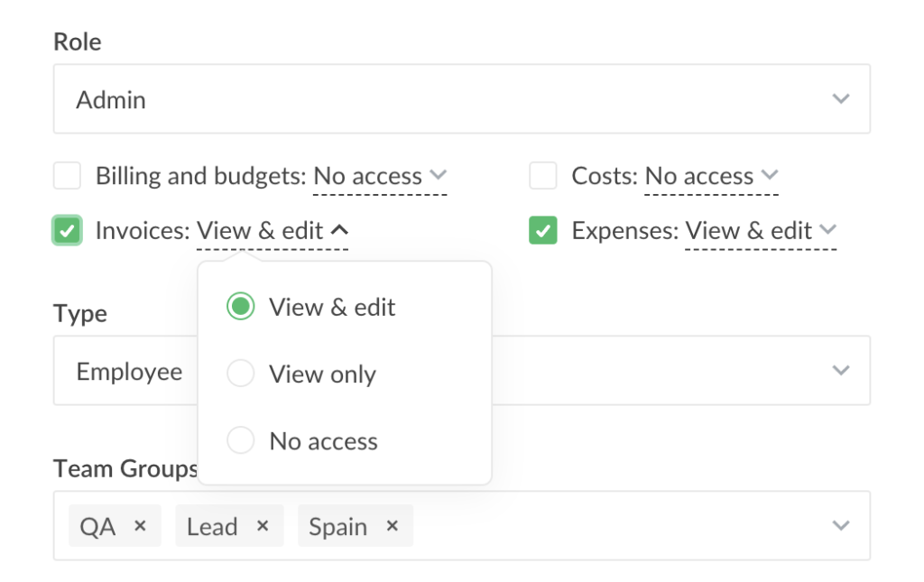Screen dimensions: 924x582
Task: Click the chevron on the Costs access dropdown
Action: pyautogui.click(x=769, y=176)
